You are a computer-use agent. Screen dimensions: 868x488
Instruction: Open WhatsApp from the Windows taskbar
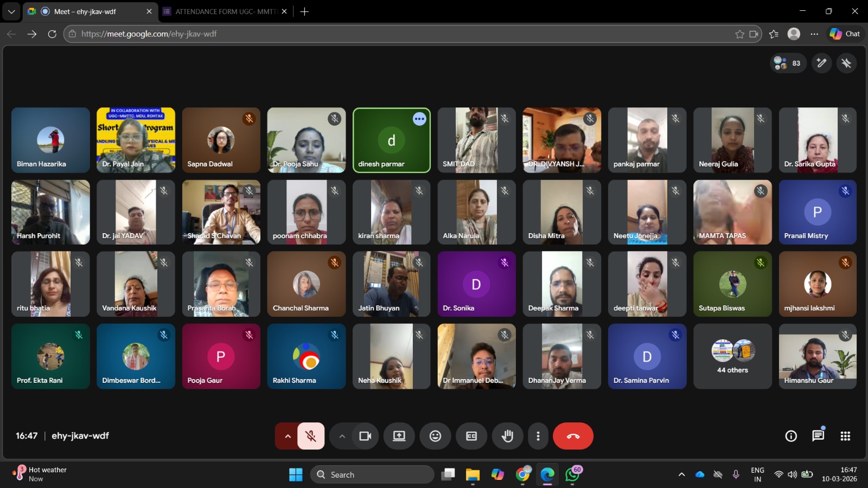(x=572, y=474)
